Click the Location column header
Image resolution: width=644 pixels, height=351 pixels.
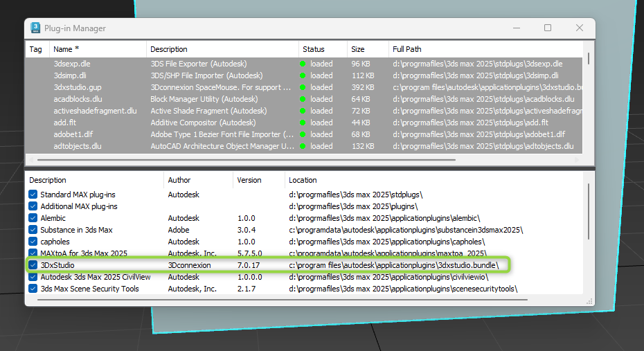click(x=433, y=180)
